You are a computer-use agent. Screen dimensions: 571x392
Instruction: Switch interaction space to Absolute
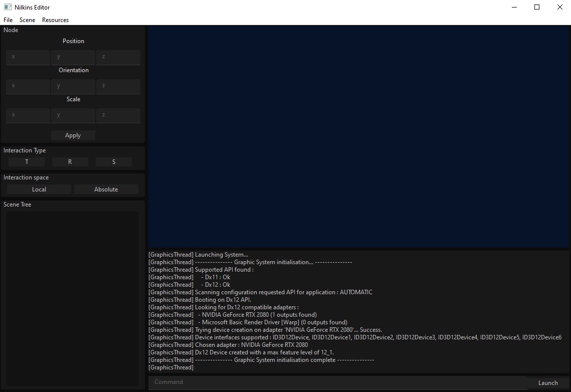click(106, 189)
